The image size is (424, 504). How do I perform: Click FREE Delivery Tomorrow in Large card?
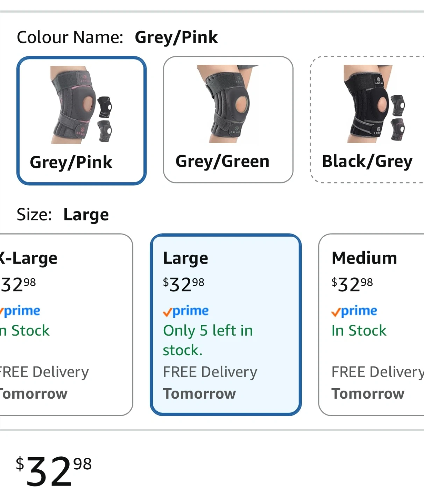pyautogui.click(x=210, y=383)
